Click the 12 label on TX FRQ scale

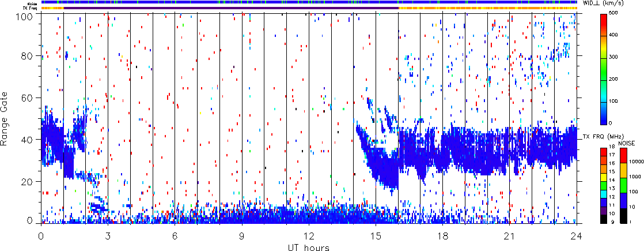click(612, 198)
